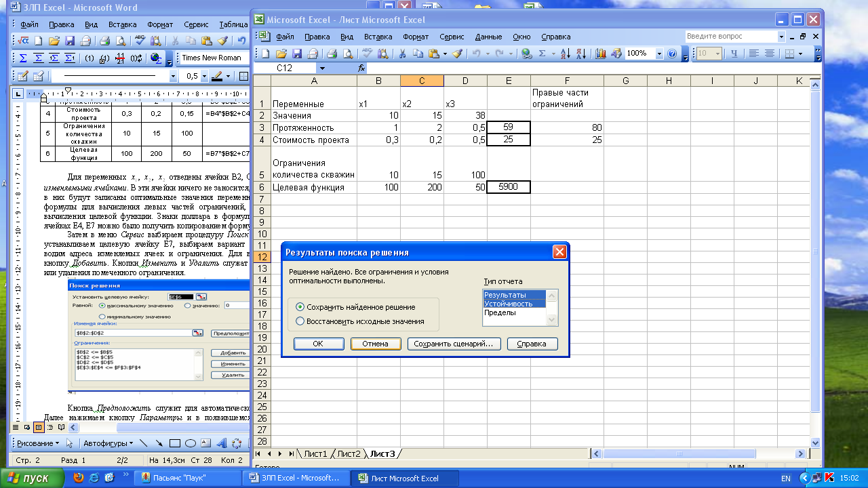Select 'Сохранить найденное решение' radio option
The image size is (868, 488).
pos(300,307)
